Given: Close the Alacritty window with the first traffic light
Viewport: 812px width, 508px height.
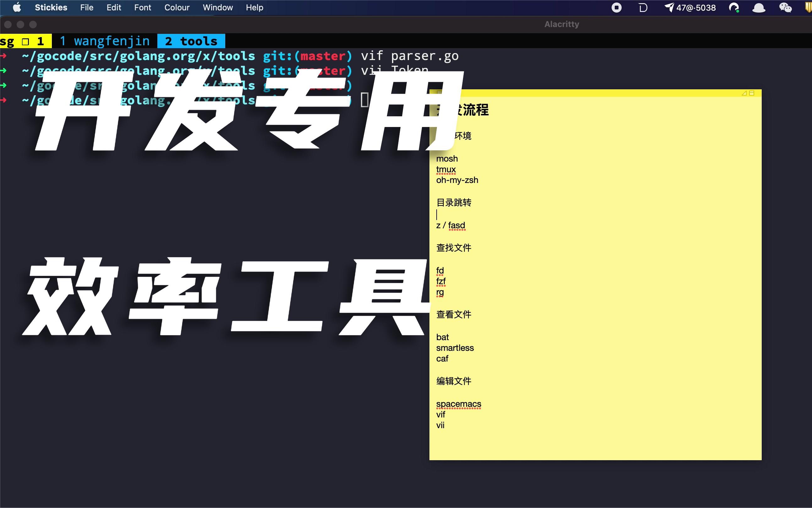Looking at the screenshot, I should 8,24.
